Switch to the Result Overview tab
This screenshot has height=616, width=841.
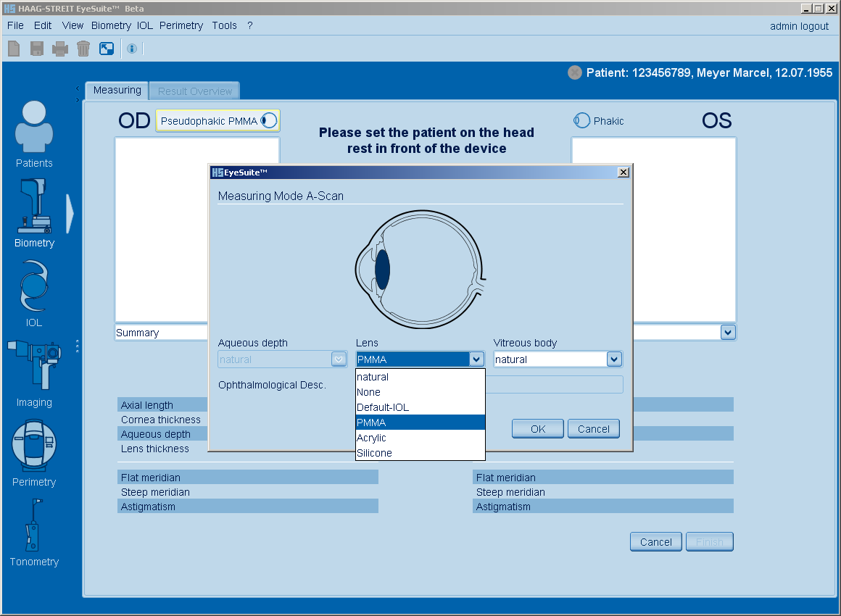[195, 91]
